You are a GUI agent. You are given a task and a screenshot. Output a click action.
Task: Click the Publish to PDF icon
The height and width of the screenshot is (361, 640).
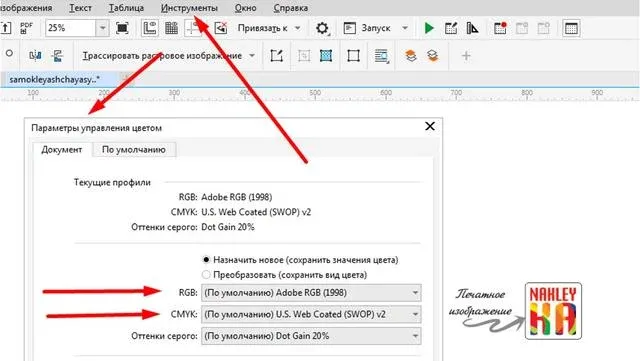click(26, 28)
